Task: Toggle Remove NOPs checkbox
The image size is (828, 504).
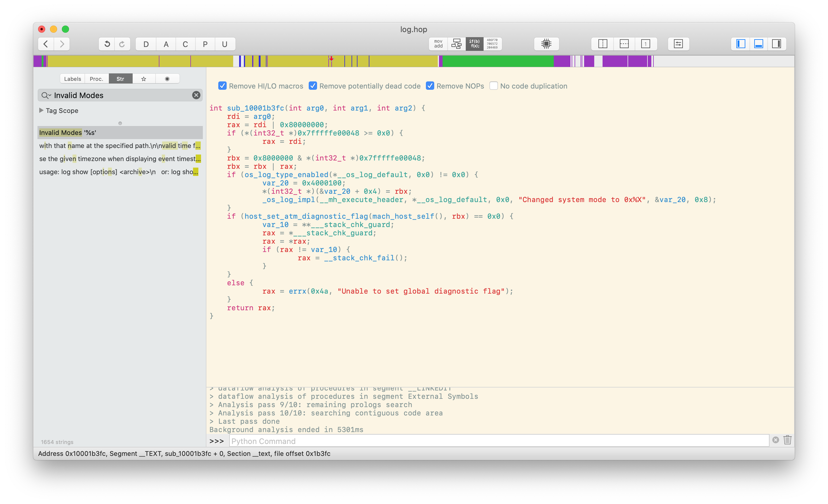Action: [431, 86]
